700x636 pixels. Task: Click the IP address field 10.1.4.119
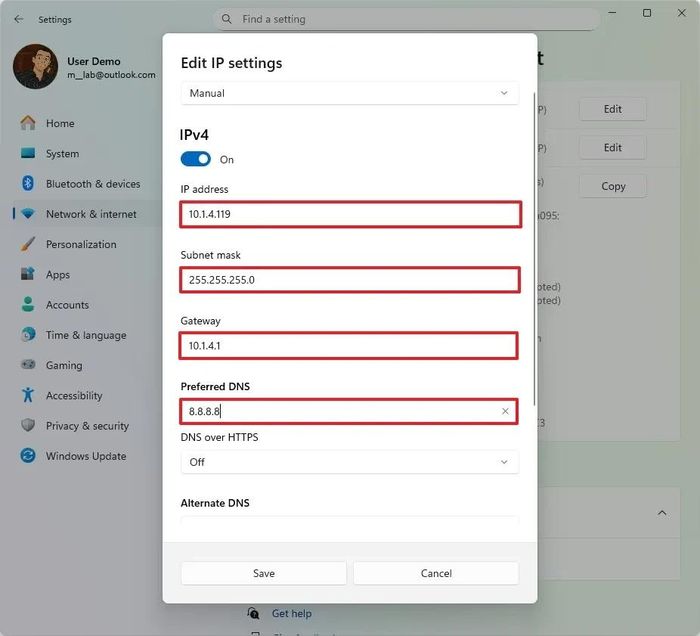click(350, 214)
